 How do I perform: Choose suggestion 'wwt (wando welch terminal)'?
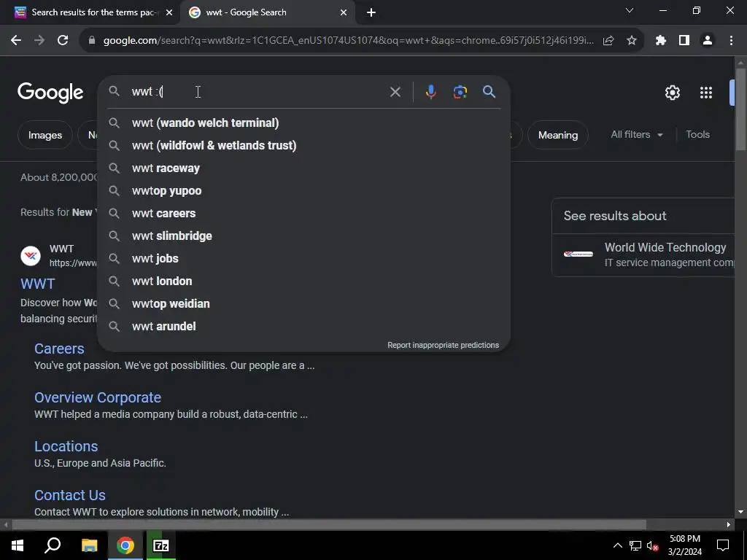tap(304, 122)
